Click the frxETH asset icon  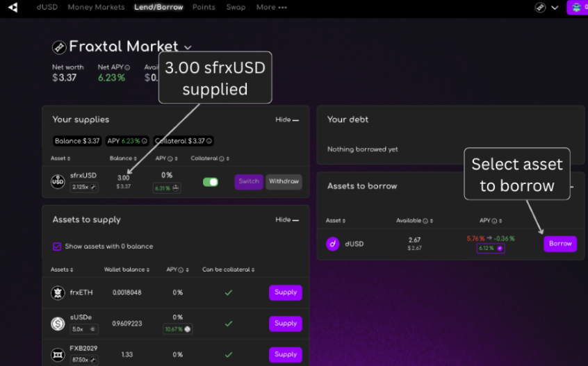click(x=58, y=292)
